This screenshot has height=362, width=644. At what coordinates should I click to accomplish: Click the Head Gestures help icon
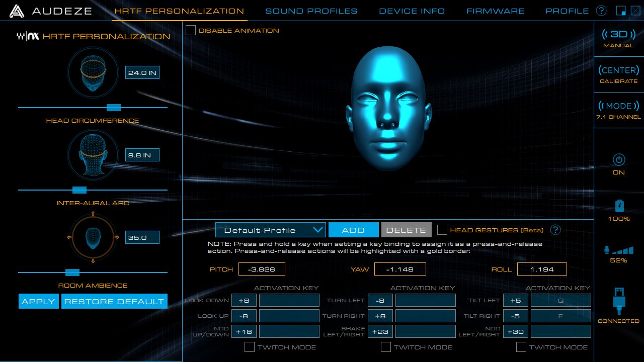pyautogui.click(x=555, y=230)
